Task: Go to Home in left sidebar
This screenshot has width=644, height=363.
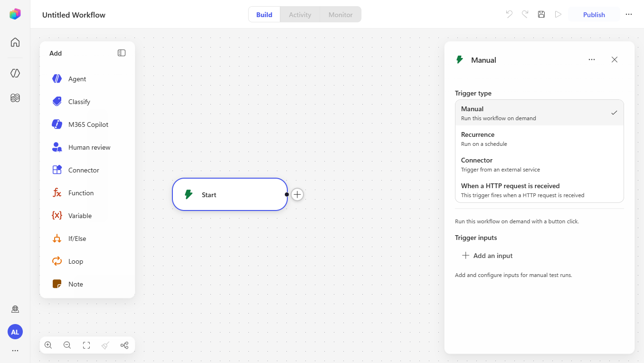Action: tap(15, 42)
